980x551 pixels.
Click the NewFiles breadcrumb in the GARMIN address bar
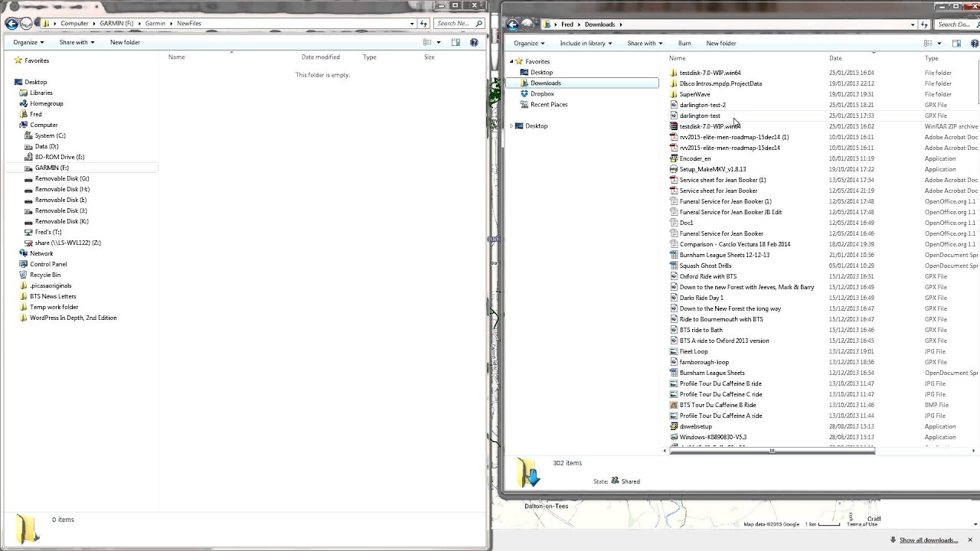[189, 24]
